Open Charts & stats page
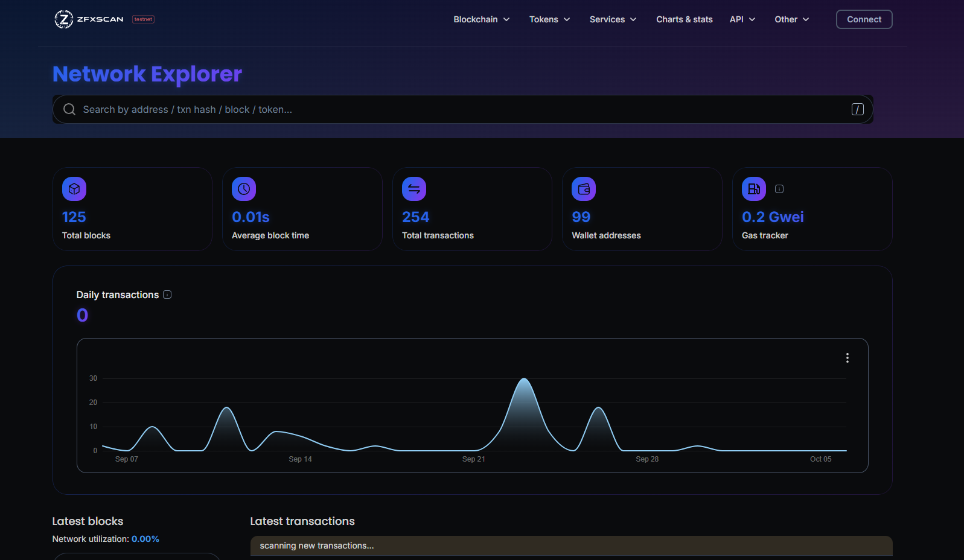 (x=685, y=19)
